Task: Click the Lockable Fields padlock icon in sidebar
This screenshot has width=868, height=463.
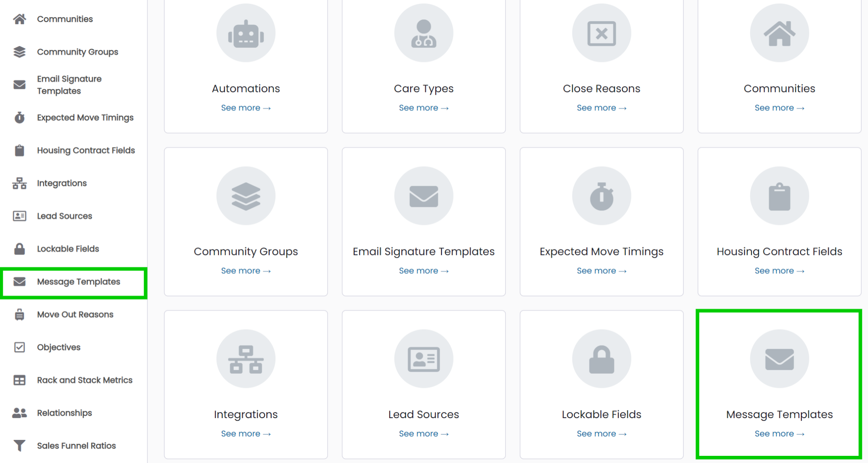Action: pos(19,249)
